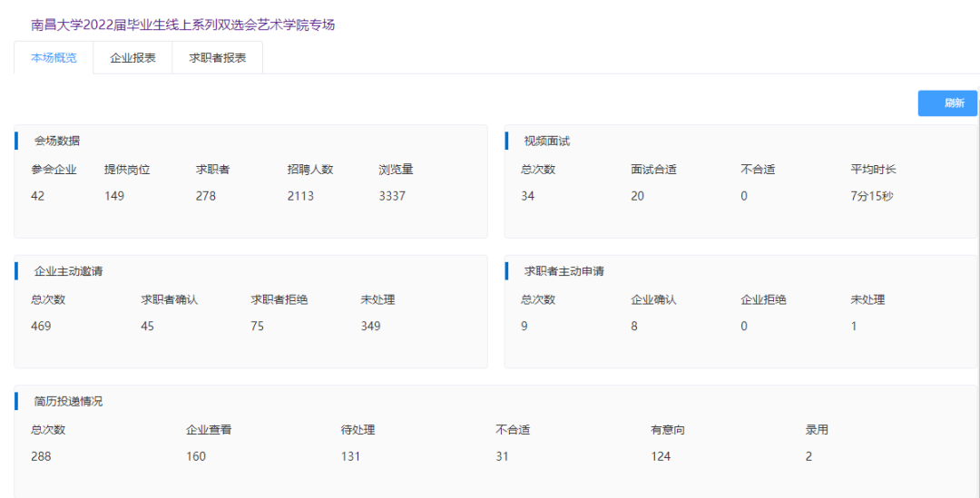Click the 会场数据 section header
Viewport: 980px width, 498px height.
[56, 141]
